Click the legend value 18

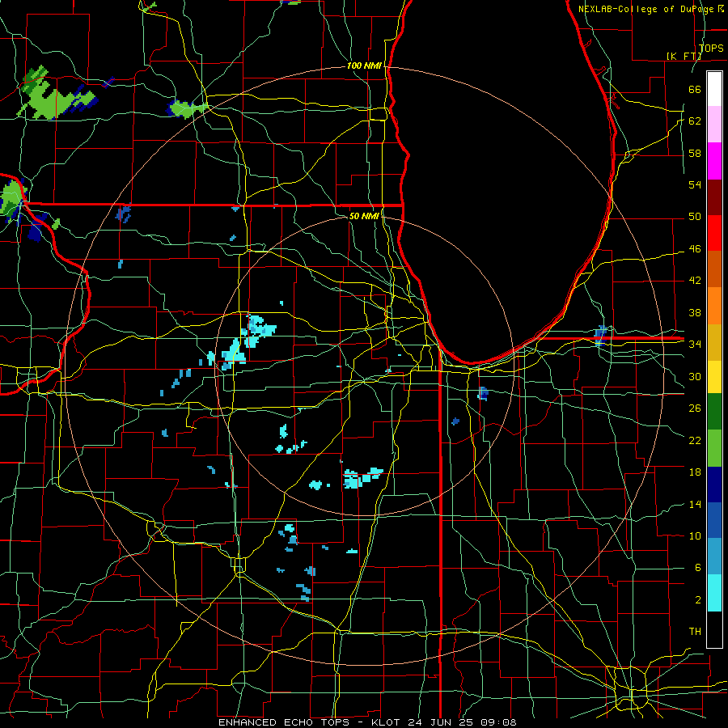tap(695, 472)
